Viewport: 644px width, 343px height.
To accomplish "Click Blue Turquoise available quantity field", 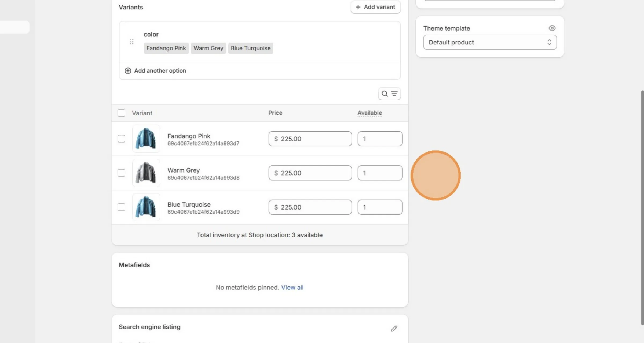I will click(380, 207).
